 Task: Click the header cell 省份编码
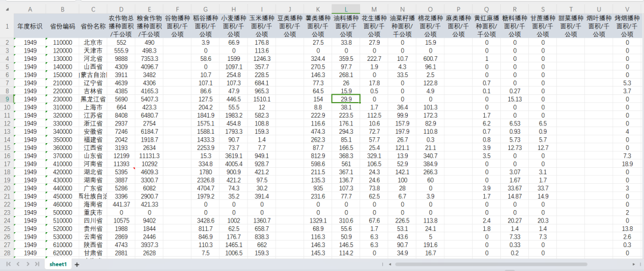[x=63, y=26]
